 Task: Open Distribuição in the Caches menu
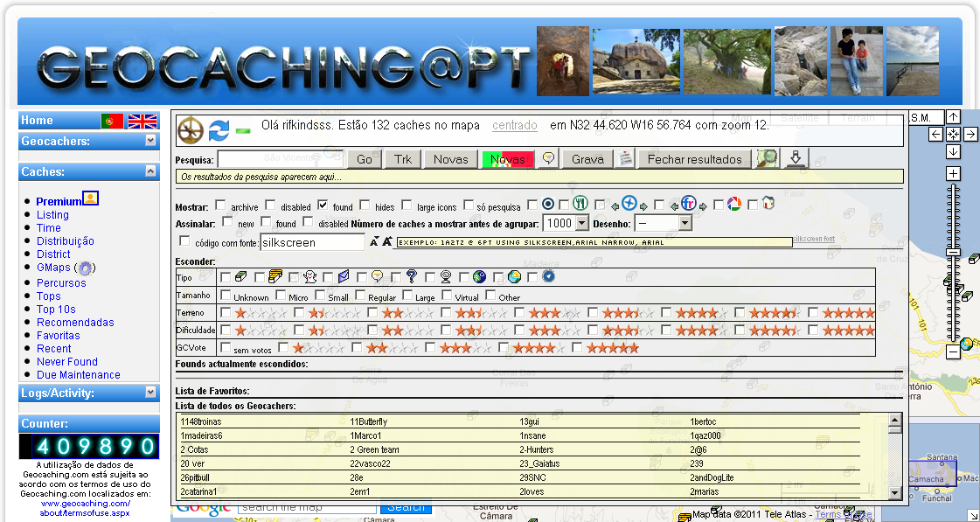65,241
